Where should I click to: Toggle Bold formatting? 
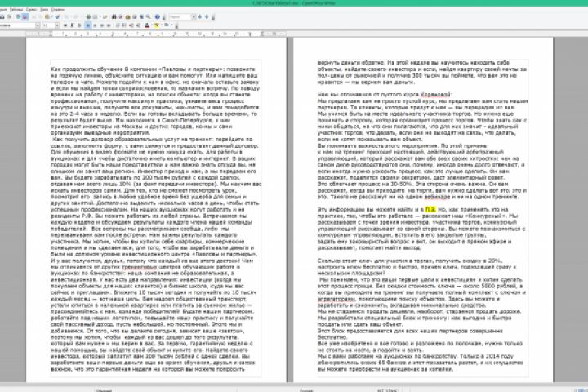tap(65, 25)
